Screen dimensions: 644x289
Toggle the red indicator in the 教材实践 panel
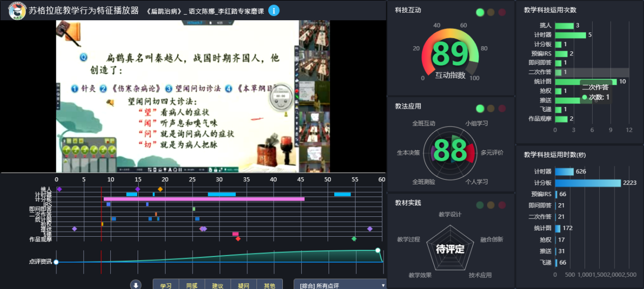[x=502, y=205]
